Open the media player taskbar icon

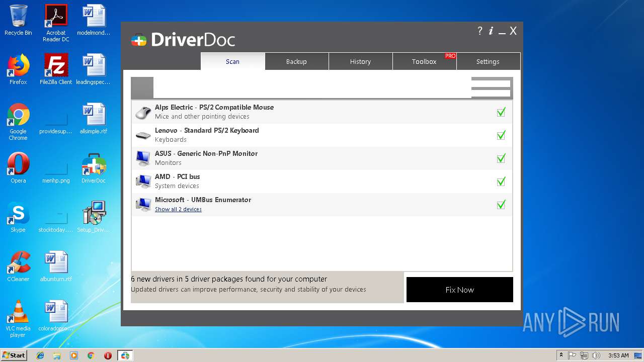74,355
